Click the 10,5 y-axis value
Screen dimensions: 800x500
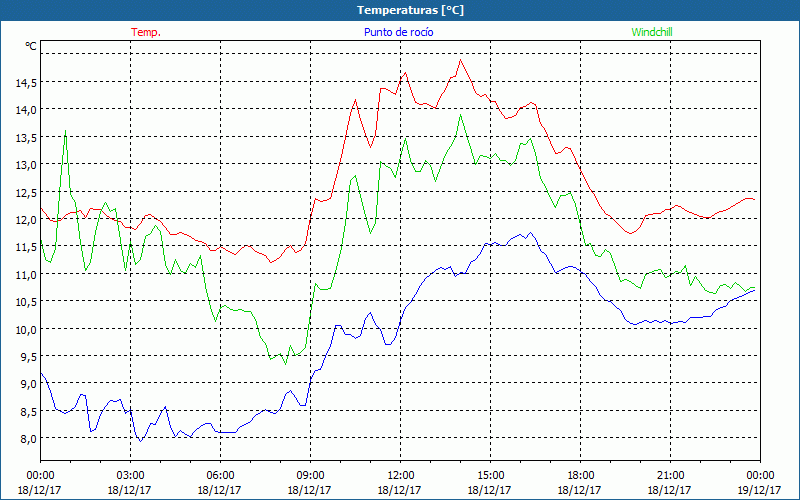tap(26, 302)
